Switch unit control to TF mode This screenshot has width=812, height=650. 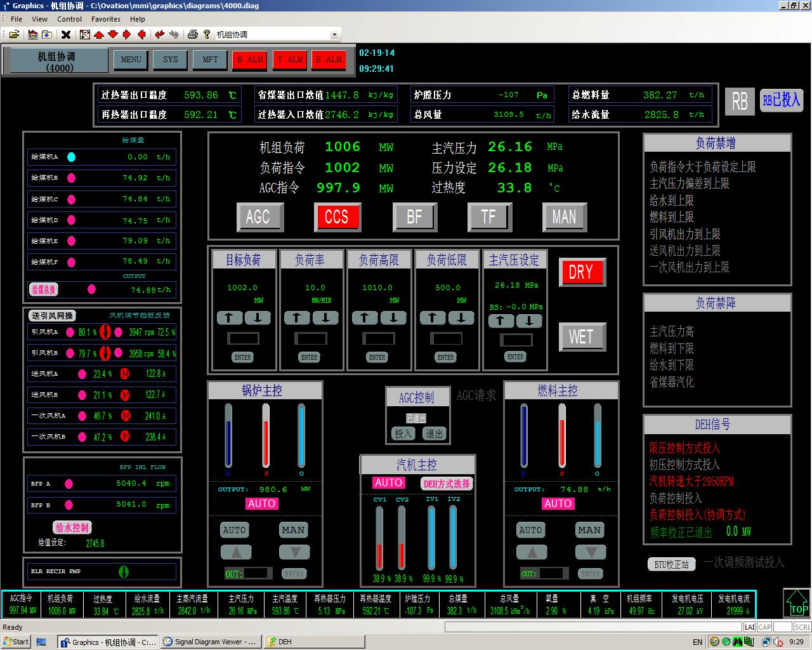[489, 217]
